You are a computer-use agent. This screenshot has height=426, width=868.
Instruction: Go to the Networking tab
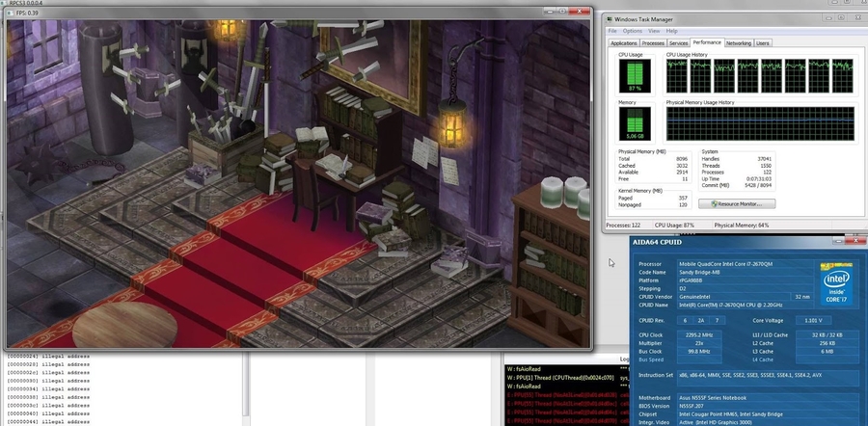click(739, 43)
